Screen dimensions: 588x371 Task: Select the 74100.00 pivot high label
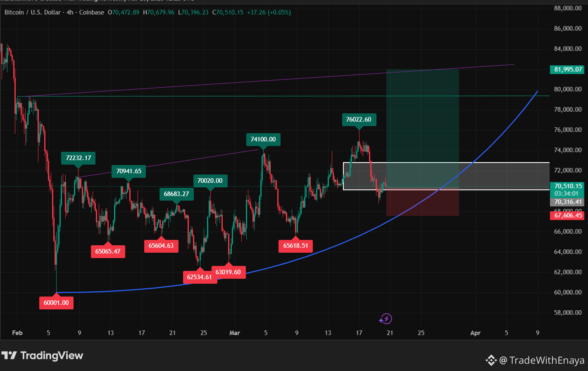(x=263, y=139)
